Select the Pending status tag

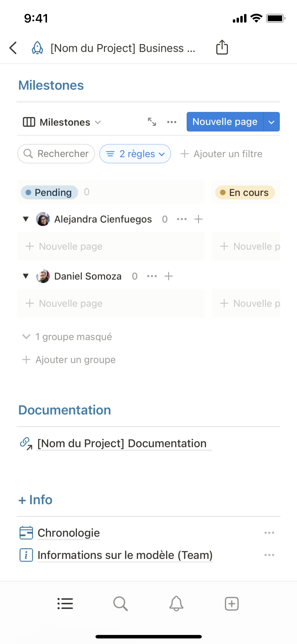[x=49, y=192]
